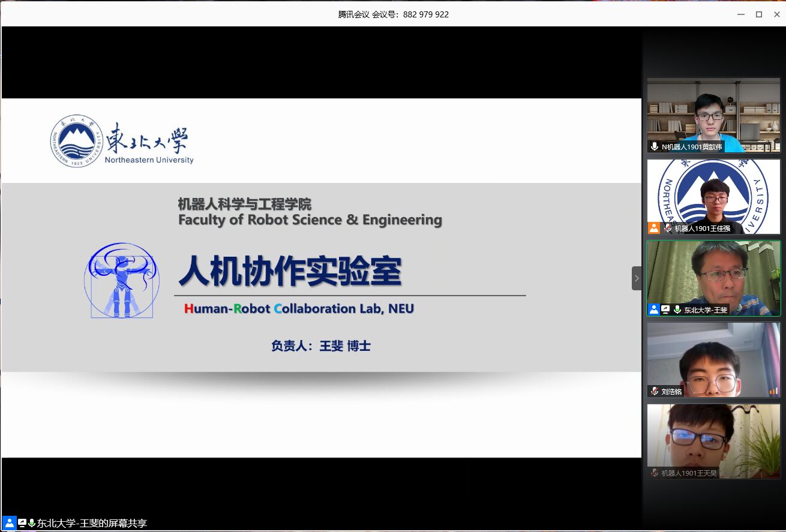The width and height of the screenshot is (786, 532).
Task: Maximize the Tencent Meeting window
Action: [758, 14]
